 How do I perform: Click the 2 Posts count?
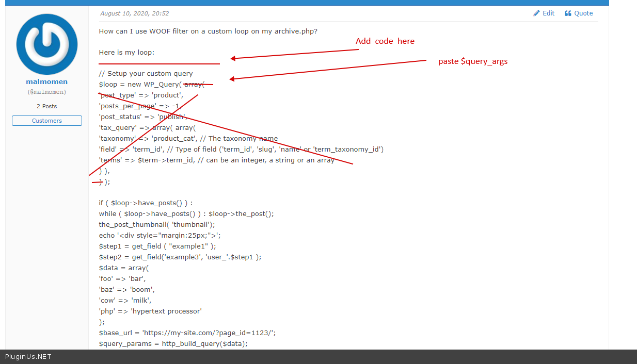47,106
